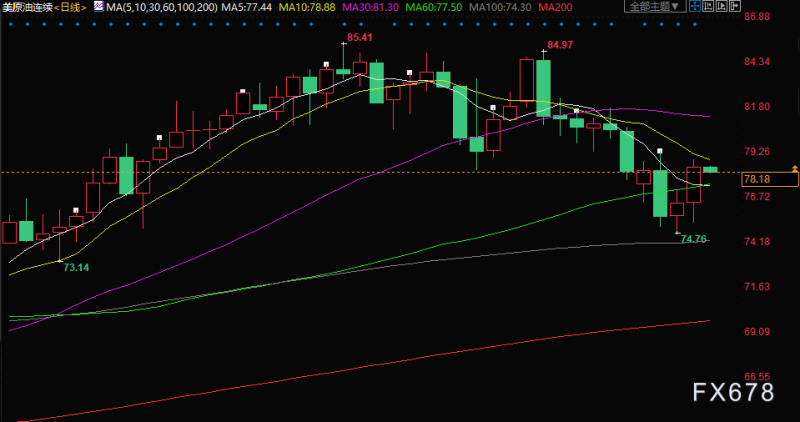
Task: Select the latest green candle at chart's right end
Action: 710,169
